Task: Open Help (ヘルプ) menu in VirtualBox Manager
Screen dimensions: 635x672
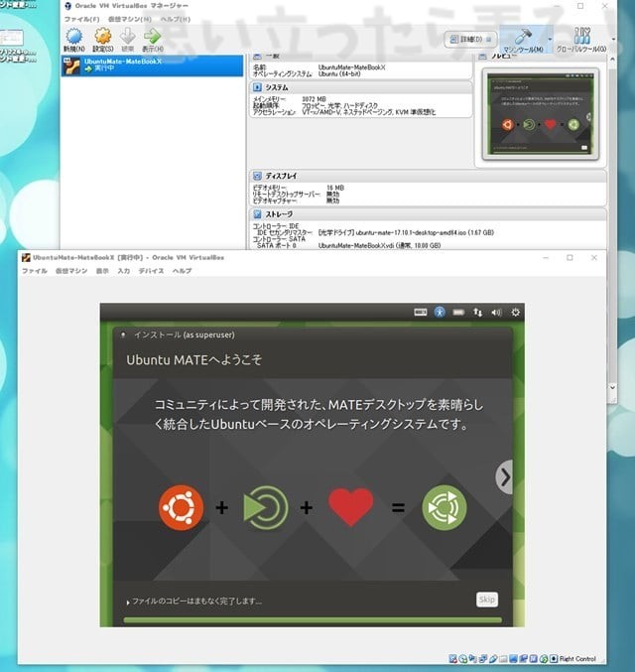Action: 176,19
